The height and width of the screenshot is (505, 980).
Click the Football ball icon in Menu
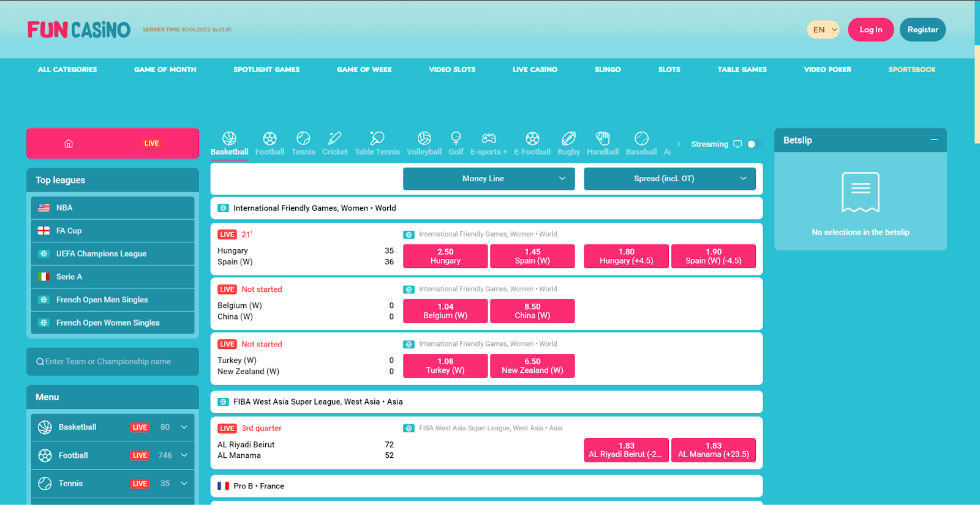(45, 455)
